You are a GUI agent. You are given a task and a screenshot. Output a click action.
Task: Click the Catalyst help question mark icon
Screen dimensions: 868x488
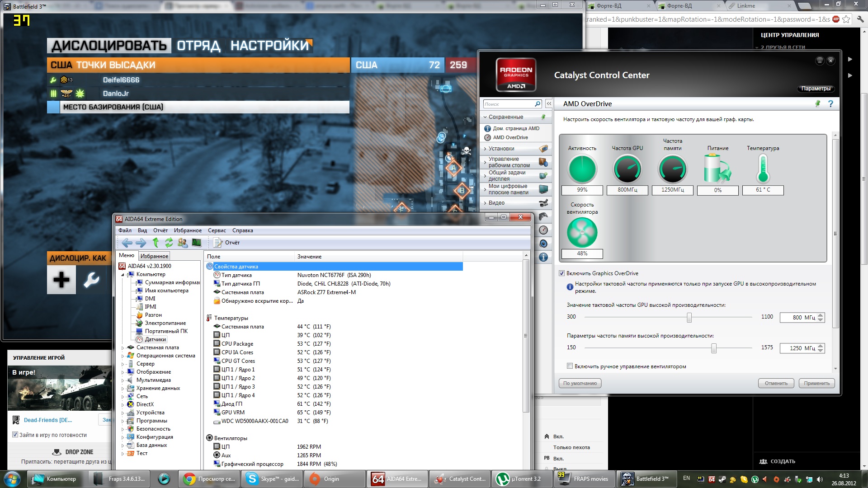pos(830,104)
